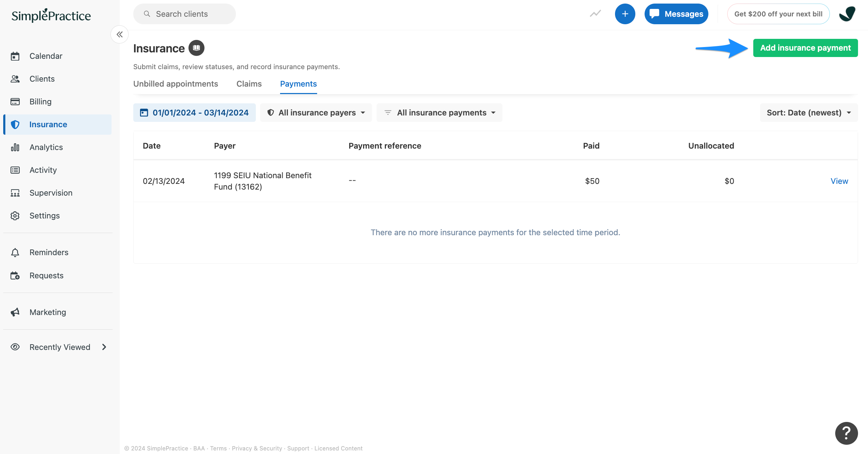868x454 pixels.
Task: Open Supervision from the sidebar
Action: (x=57, y=193)
